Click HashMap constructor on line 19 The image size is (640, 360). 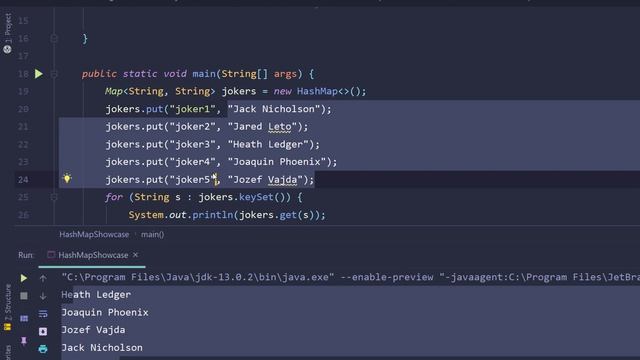pos(317,91)
